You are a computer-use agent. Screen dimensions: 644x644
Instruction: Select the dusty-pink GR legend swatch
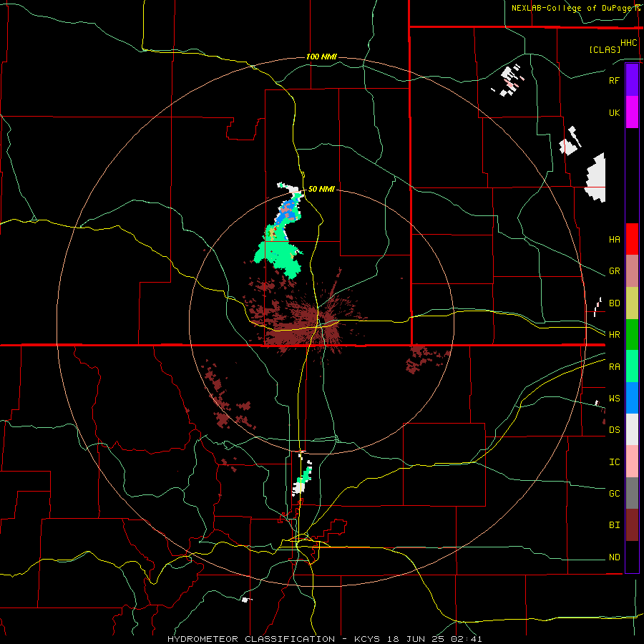(x=632, y=271)
